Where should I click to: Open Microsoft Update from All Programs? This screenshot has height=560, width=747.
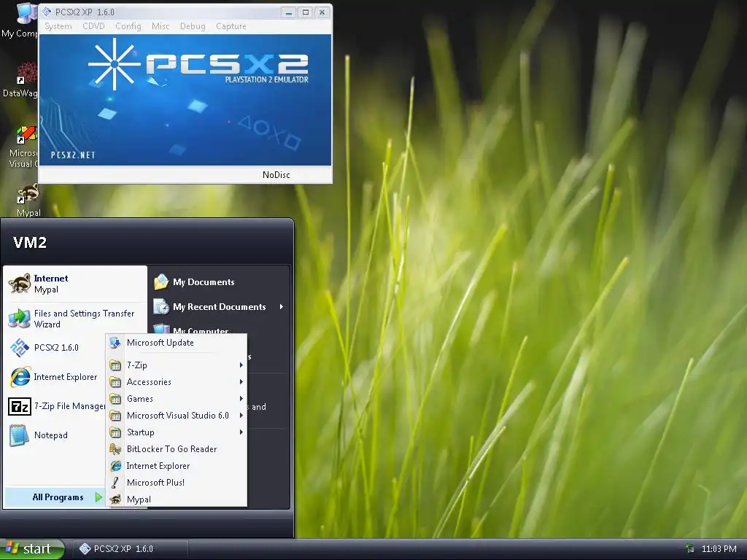click(x=177, y=343)
